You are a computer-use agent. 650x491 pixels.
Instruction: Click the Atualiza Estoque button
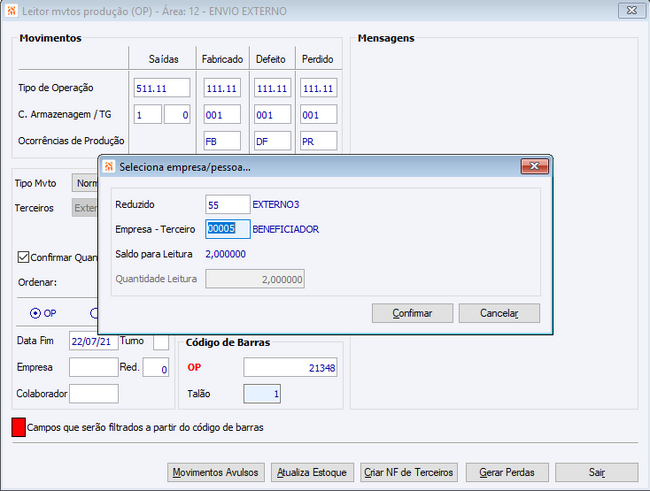coord(312,472)
